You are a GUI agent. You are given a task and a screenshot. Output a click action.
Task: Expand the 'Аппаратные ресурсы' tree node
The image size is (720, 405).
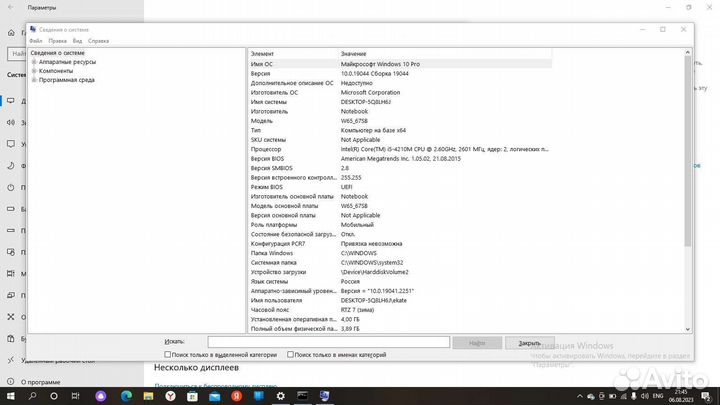(x=34, y=62)
